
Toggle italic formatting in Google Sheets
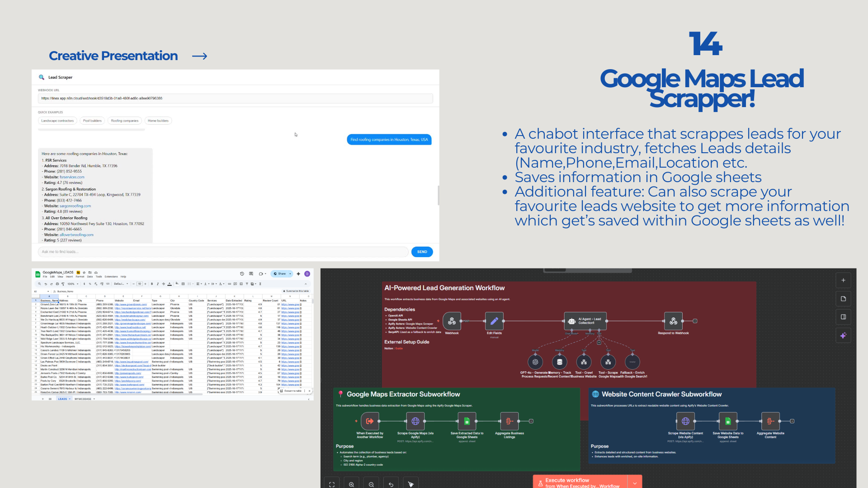coord(157,284)
